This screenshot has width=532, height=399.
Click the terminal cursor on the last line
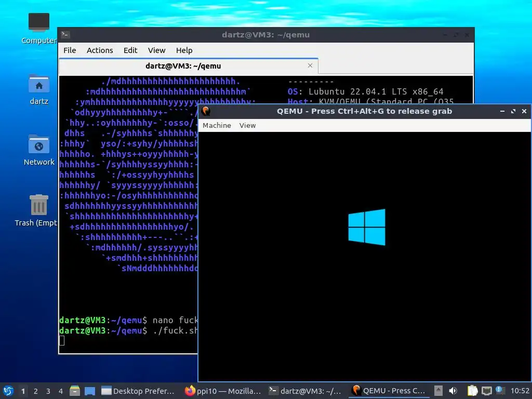click(62, 340)
